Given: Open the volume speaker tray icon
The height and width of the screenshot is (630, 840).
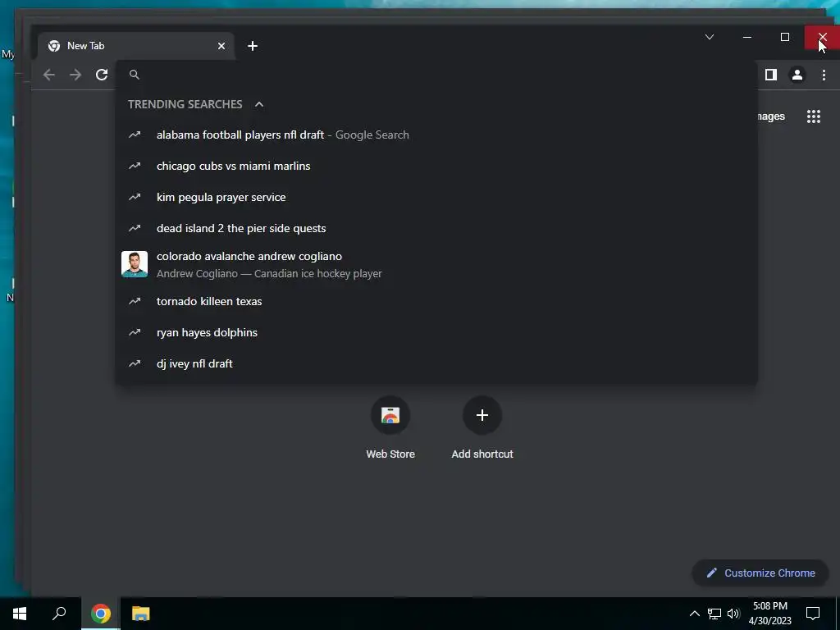Looking at the screenshot, I should pyautogui.click(x=733, y=614).
